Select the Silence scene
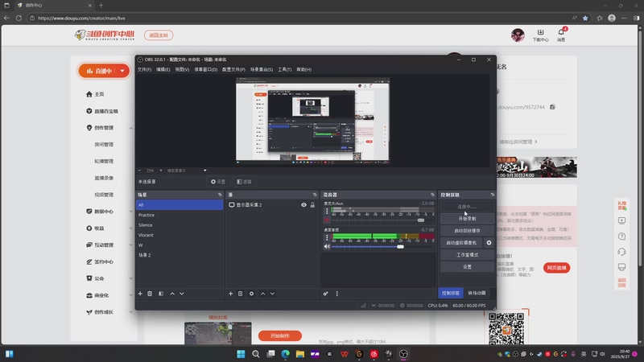 click(x=180, y=225)
